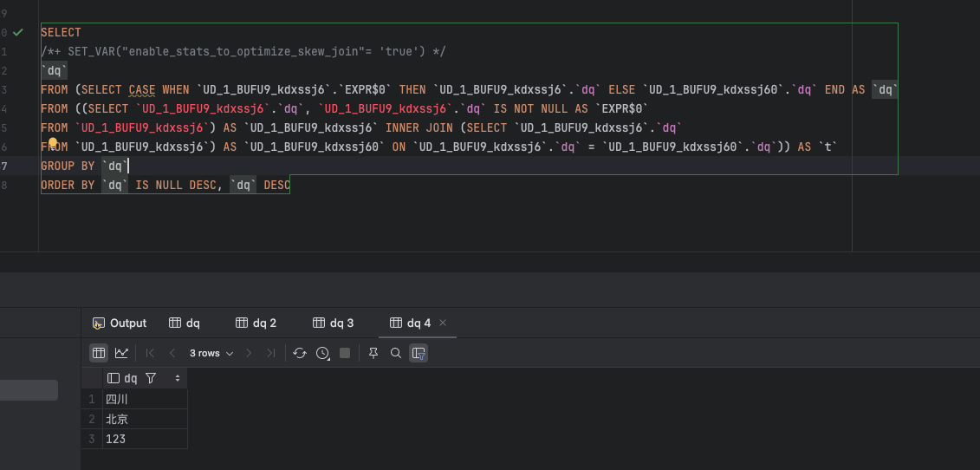Click the GROUP BY clause
The width and height of the screenshot is (980, 470).
[x=85, y=166]
